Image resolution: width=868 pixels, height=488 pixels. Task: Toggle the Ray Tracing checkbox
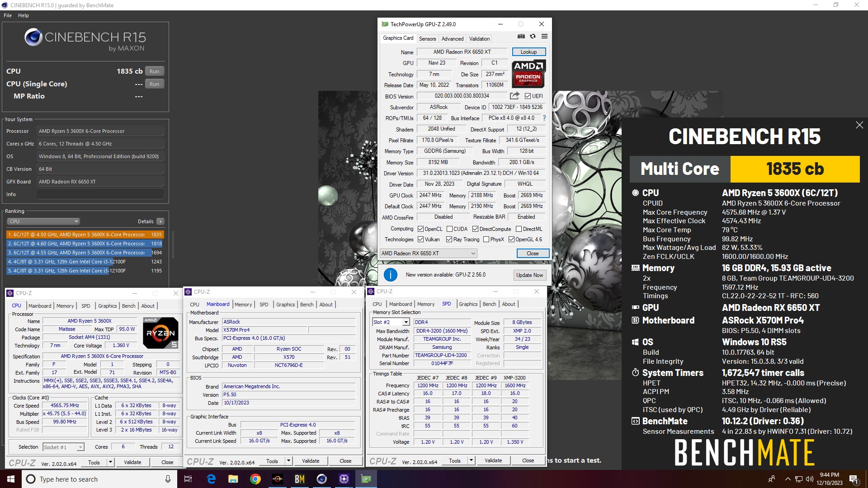449,239
